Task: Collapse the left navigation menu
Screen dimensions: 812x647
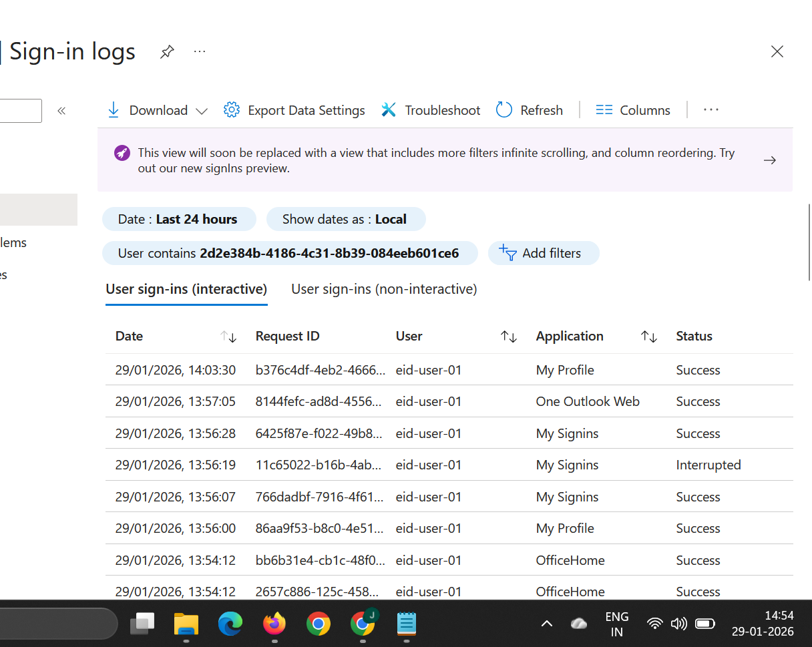Action: coord(61,111)
